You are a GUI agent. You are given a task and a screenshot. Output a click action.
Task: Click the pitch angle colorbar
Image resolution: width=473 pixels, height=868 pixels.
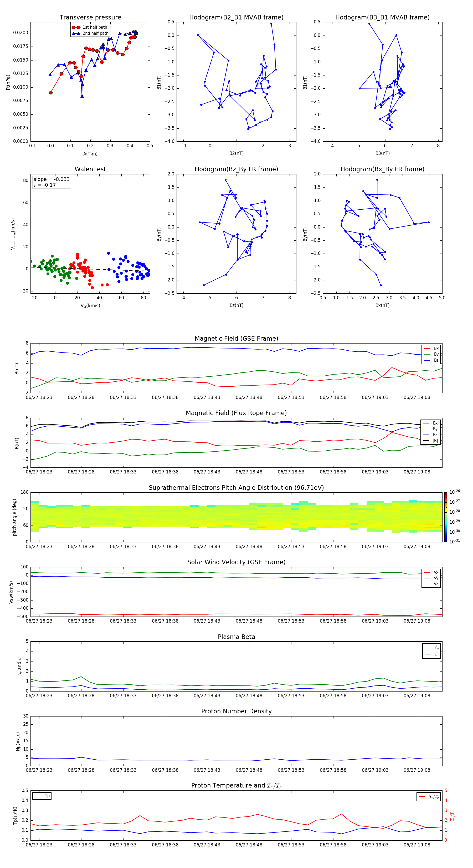pyautogui.click(x=445, y=517)
